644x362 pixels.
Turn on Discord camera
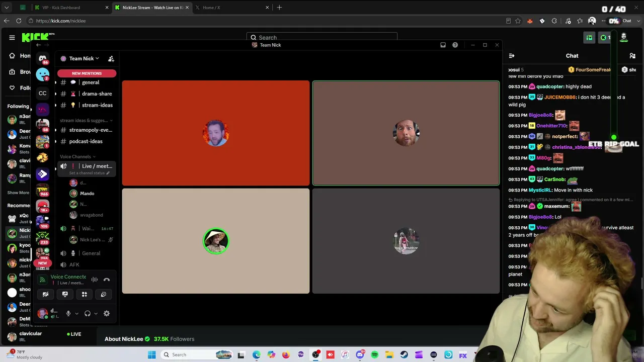[x=45, y=294]
